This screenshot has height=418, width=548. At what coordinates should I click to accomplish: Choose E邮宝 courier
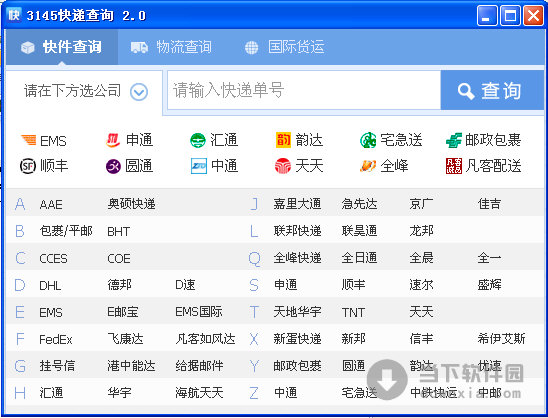click(123, 312)
